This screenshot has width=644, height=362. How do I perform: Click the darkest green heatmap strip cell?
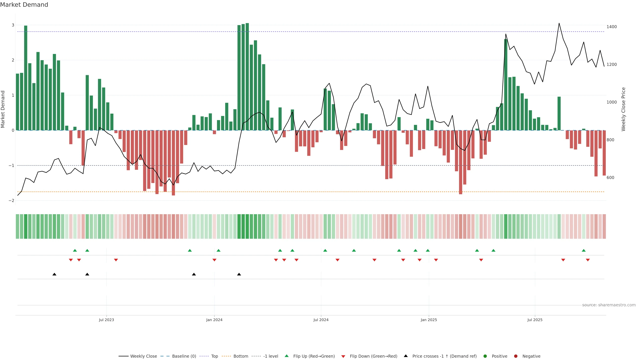tap(247, 226)
